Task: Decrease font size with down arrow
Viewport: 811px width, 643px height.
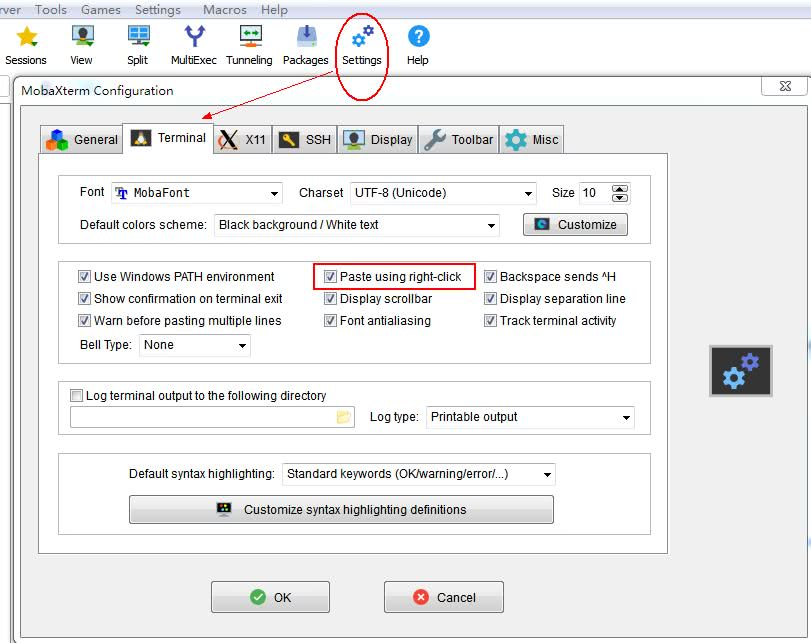Action: (620, 198)
